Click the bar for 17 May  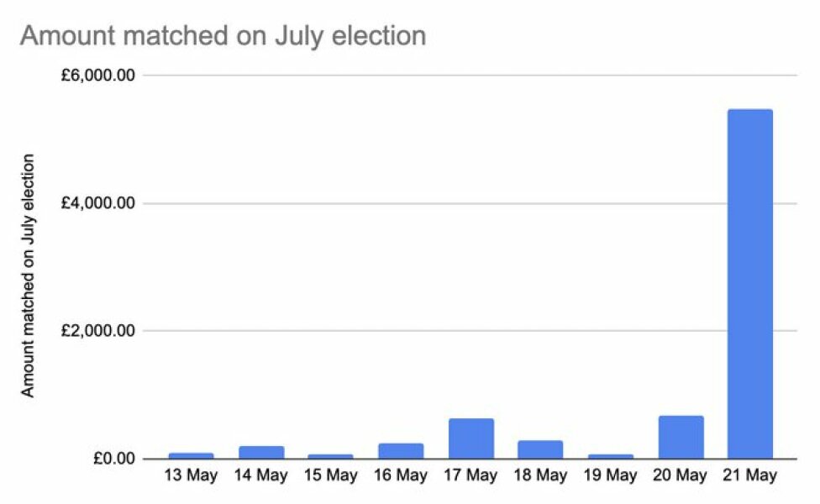[470, 438]
